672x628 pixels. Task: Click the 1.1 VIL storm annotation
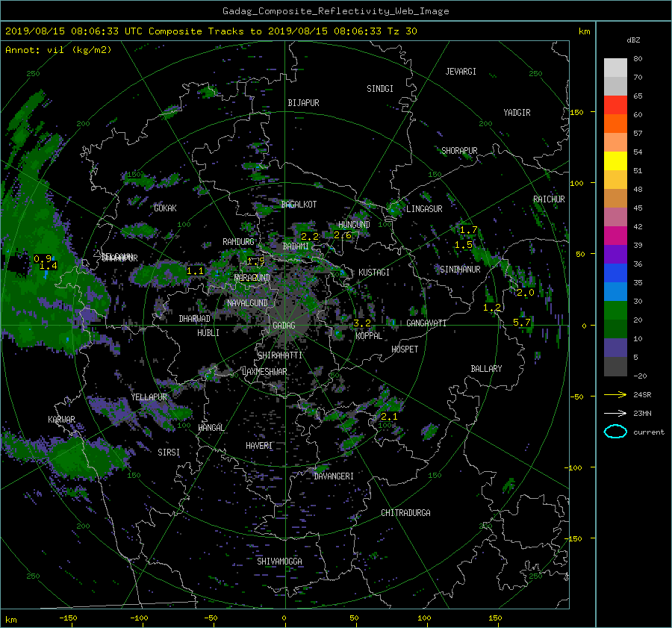195,271
